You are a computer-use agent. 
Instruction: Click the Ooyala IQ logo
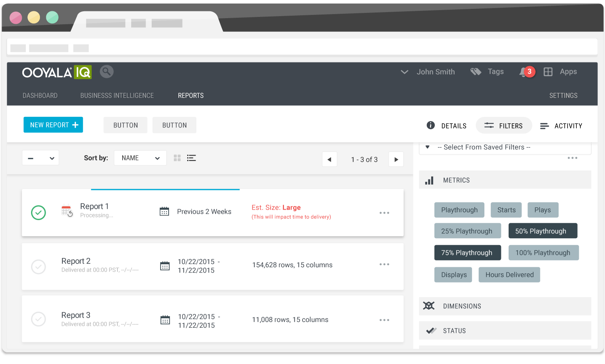(x=57, y=72)
